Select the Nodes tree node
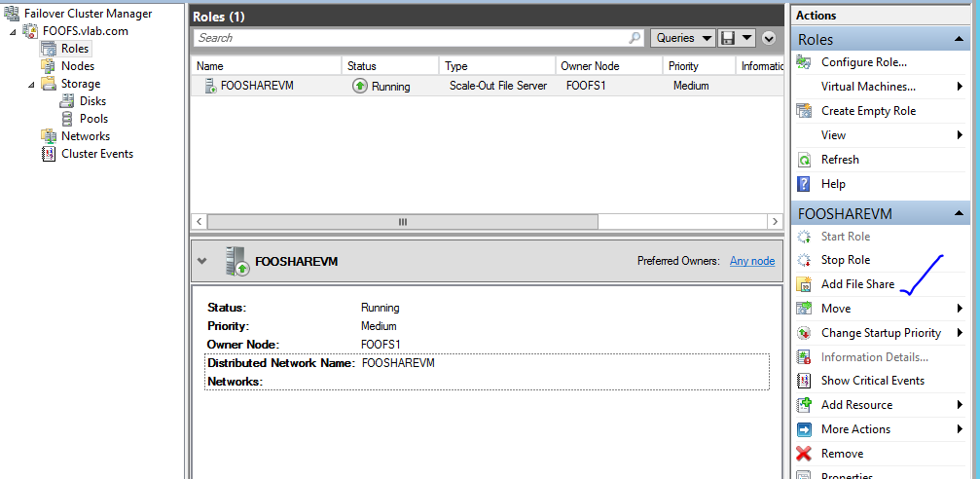The height and width of the screenshot is (479, 980). coord(78,65)
